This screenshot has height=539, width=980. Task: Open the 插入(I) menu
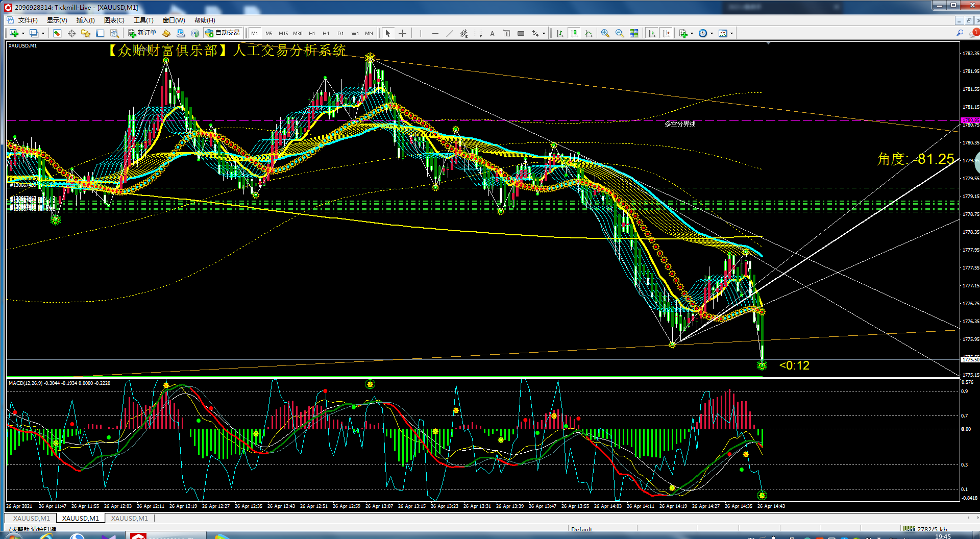click(85, 20)
